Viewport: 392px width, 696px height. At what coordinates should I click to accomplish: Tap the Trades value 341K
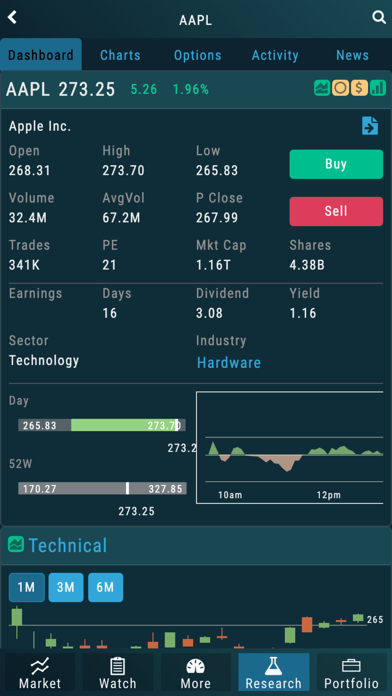coord(24,265)
